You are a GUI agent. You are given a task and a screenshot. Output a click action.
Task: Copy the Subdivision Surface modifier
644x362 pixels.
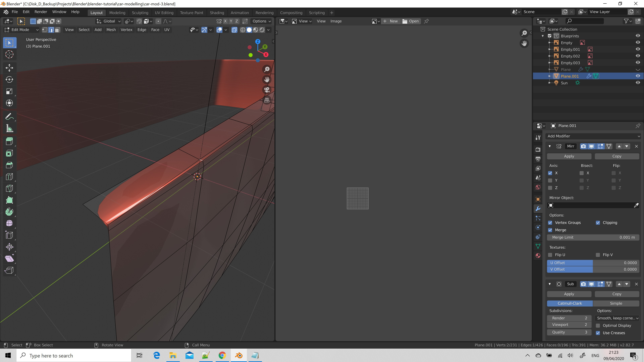pos(617,294)
